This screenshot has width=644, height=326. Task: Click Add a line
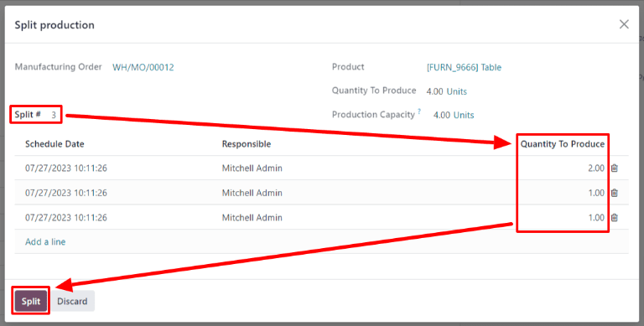pos(45,242)
